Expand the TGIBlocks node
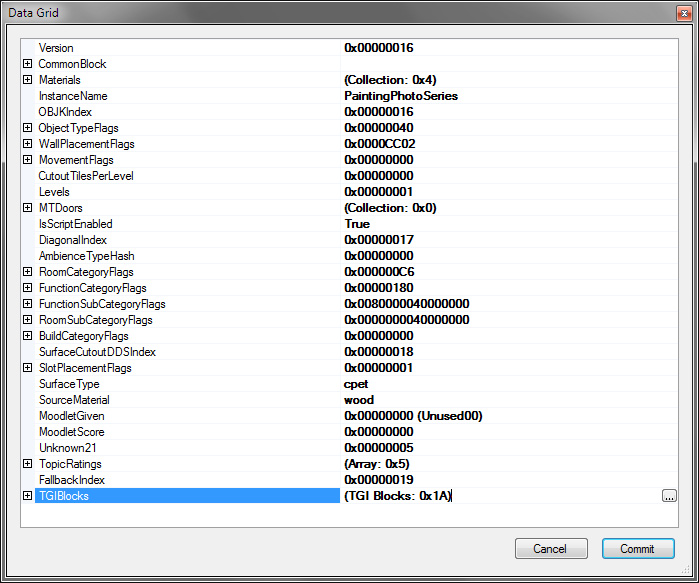 (27, 496)
